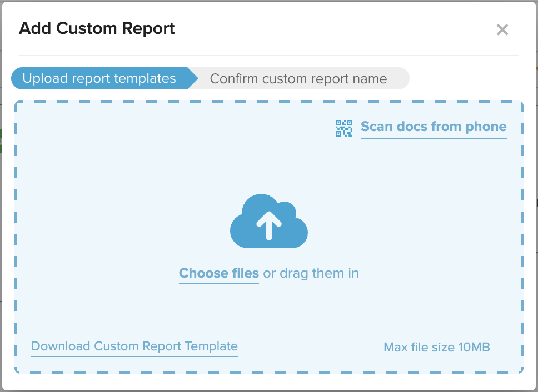The image size is (538, 392).
Task: Open the Scan docs from phone link
Action: coord(434,127)
